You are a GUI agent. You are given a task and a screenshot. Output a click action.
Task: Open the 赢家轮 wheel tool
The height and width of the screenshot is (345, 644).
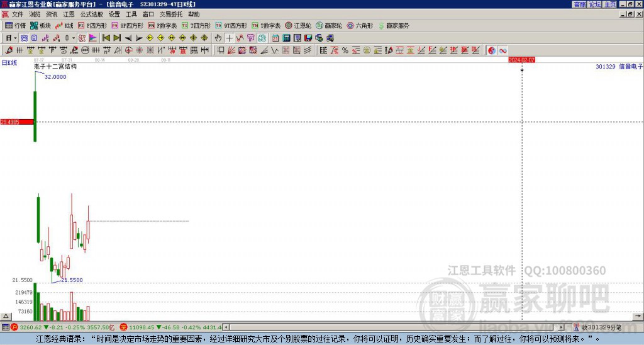coord(329,25)
